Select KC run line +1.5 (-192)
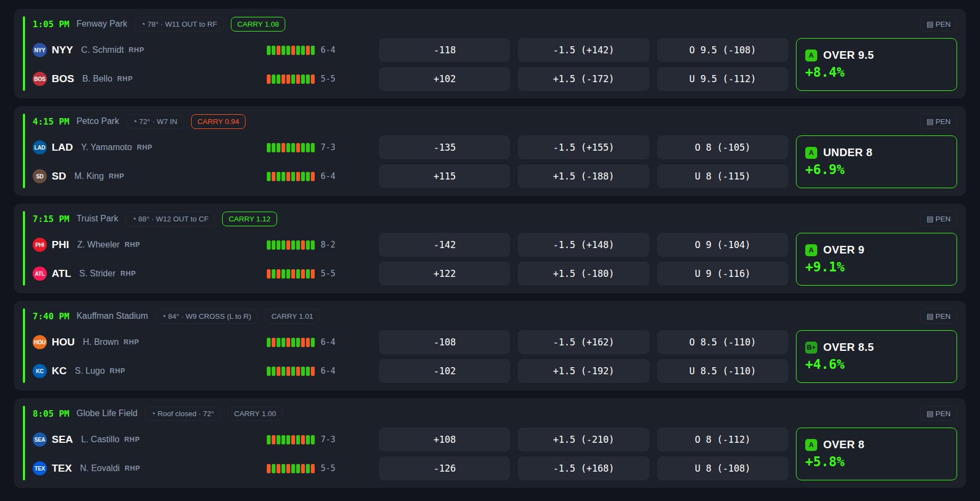The height and width of the screenshot is (501, 980). (583, 371)
